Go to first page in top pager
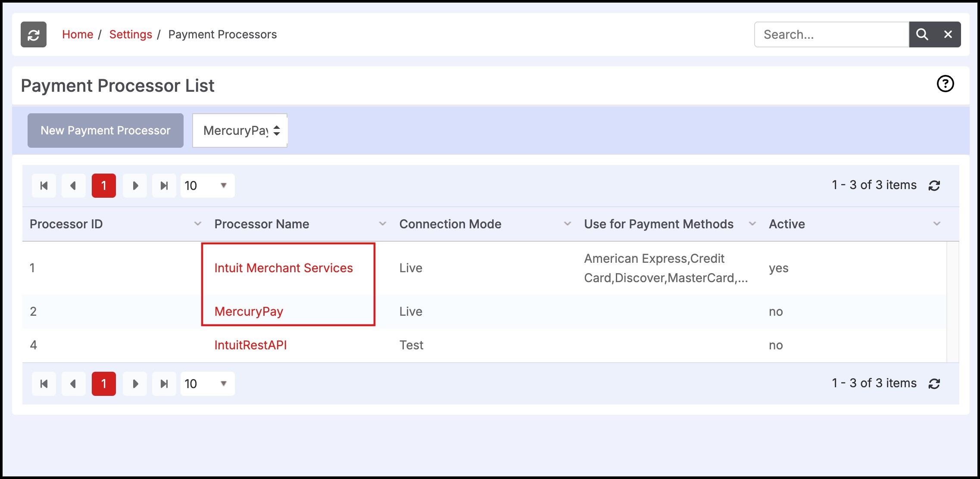Screen dimensions: 980x479 44,186
